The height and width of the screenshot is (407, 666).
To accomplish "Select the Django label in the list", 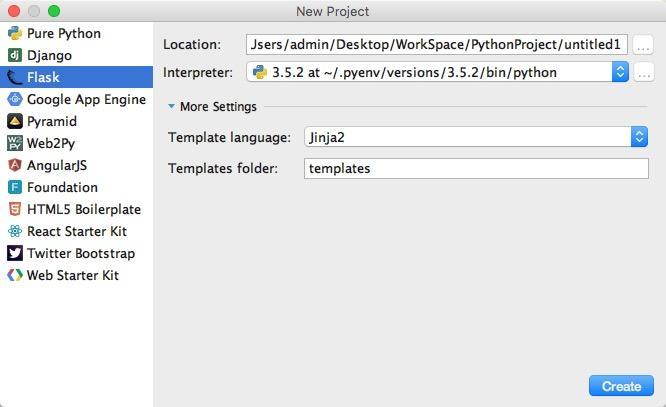I will [x=49, y=56].
